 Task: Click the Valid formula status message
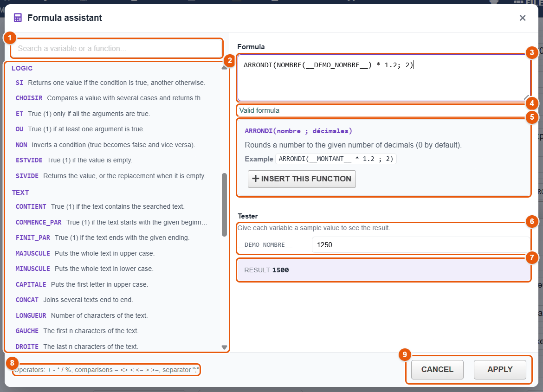tap(259, 110)
